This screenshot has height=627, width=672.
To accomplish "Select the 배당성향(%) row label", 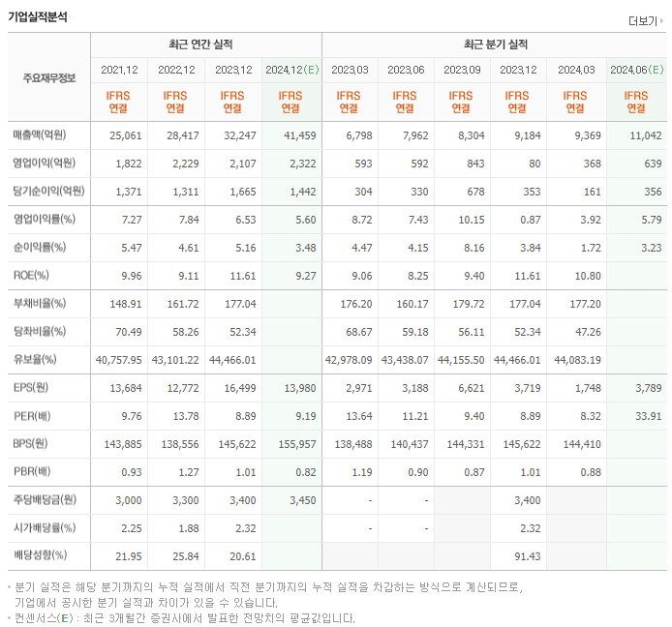I will coord(40,555).
